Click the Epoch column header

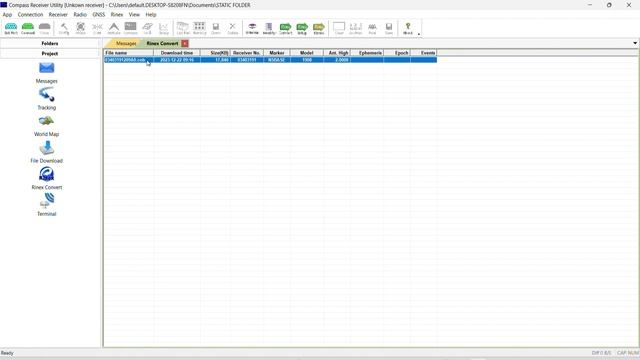click(397, 53)
